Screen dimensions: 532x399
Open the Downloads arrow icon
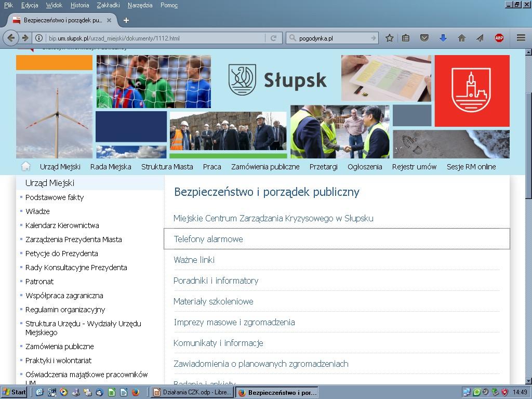[x=443, y=38]
